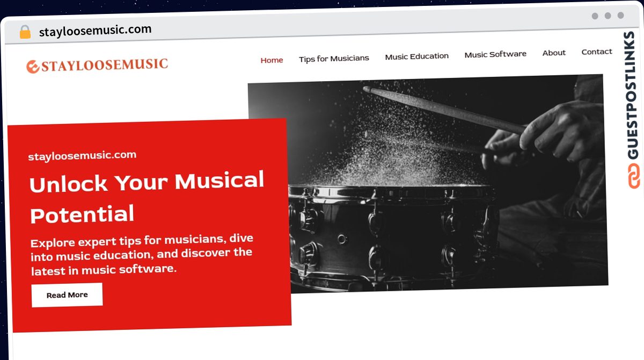The height and width of the screenshot is (360, 644).
Task: Open the Contact page link
Action: point(597,52)
